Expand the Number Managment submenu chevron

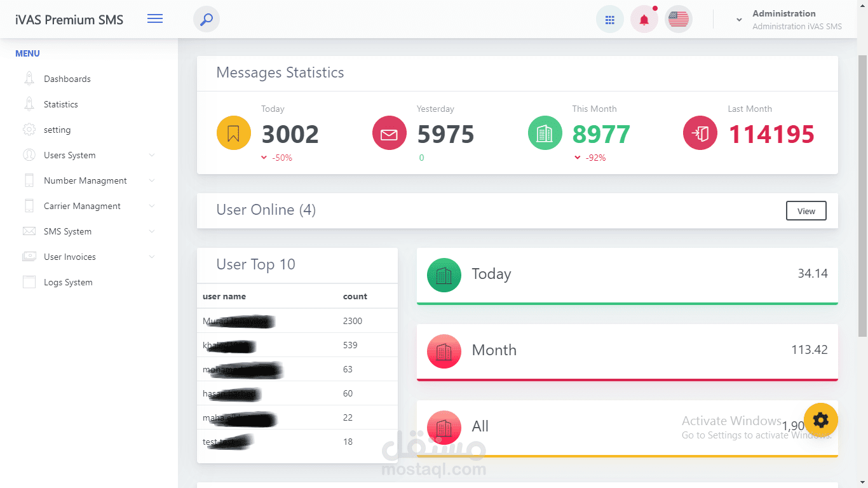[152, 180]
